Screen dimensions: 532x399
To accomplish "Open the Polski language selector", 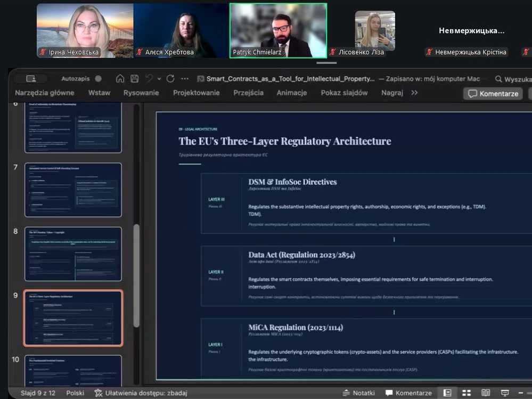I will coord(75,393).
